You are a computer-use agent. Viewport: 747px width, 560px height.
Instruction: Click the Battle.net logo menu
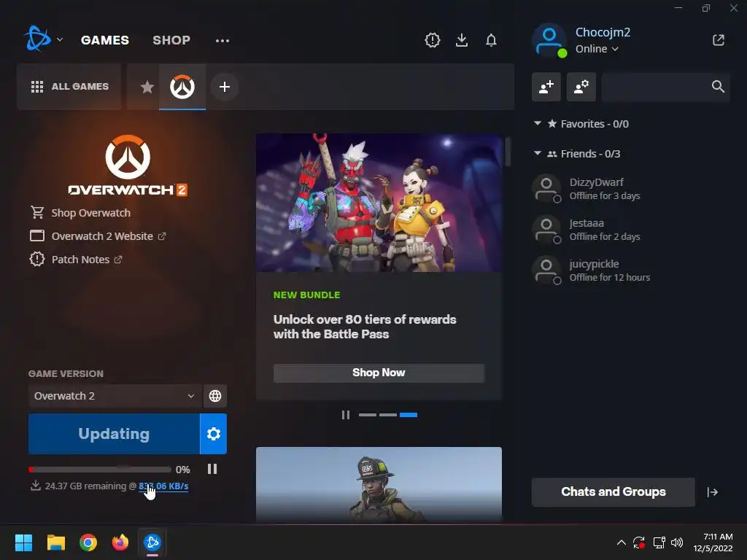point(37,39)
